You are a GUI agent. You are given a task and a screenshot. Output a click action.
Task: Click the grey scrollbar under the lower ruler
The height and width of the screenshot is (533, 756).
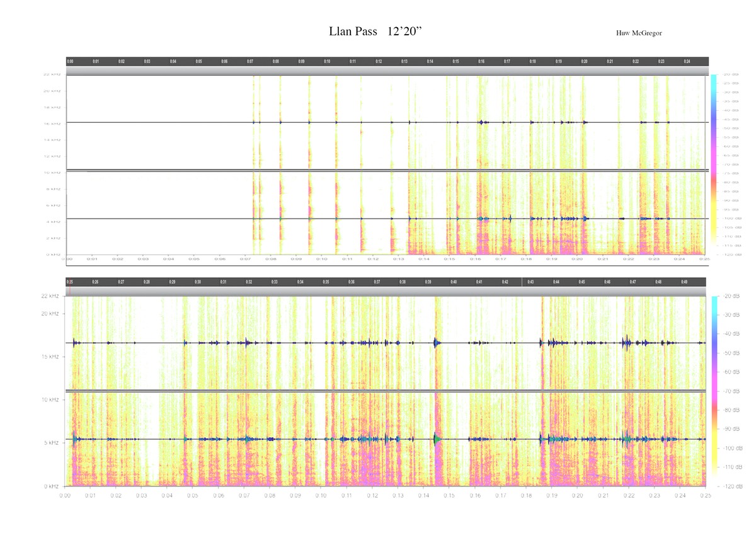386,291
